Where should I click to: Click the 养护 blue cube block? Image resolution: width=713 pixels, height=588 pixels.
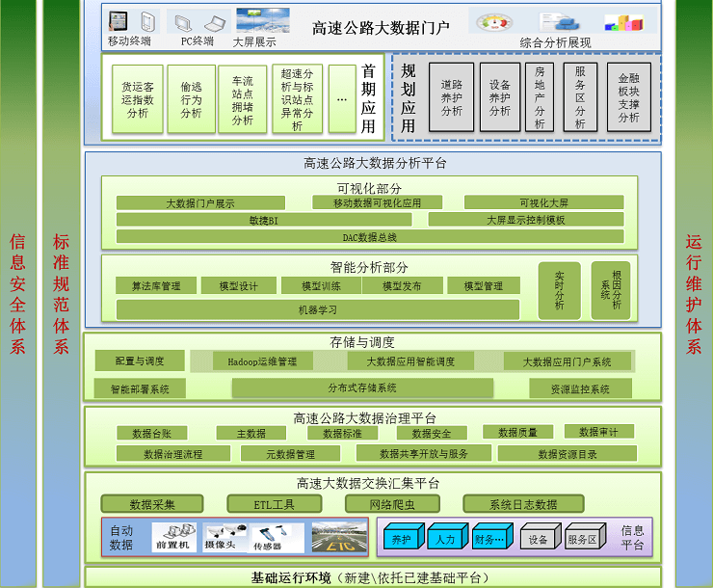click(402, 539)
